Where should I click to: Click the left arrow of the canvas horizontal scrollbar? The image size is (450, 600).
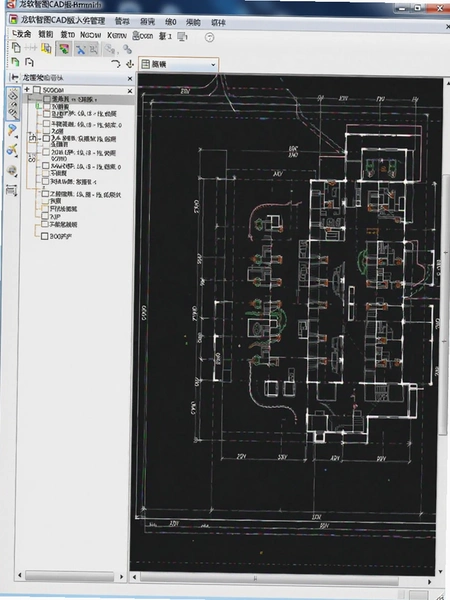(x=134, y=576)
